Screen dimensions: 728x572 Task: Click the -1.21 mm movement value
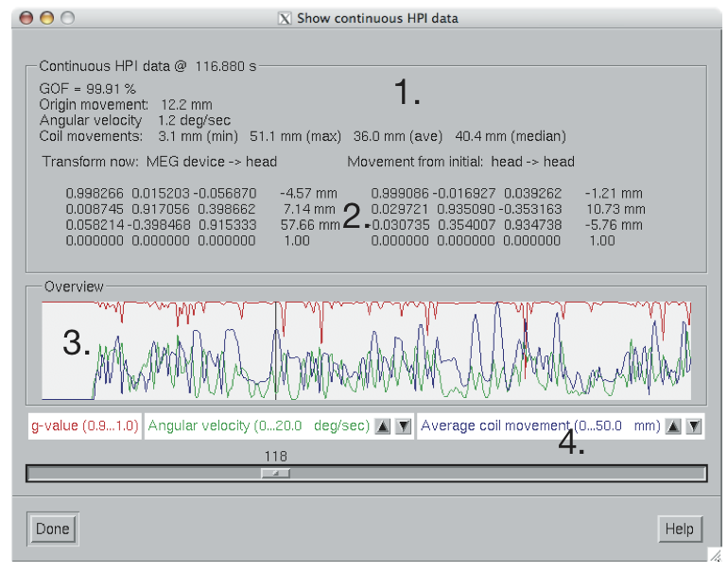(x=614, y=194)
